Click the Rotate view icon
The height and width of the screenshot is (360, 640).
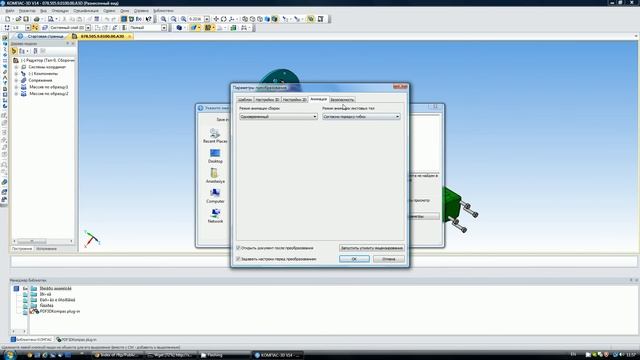(224, 19)
